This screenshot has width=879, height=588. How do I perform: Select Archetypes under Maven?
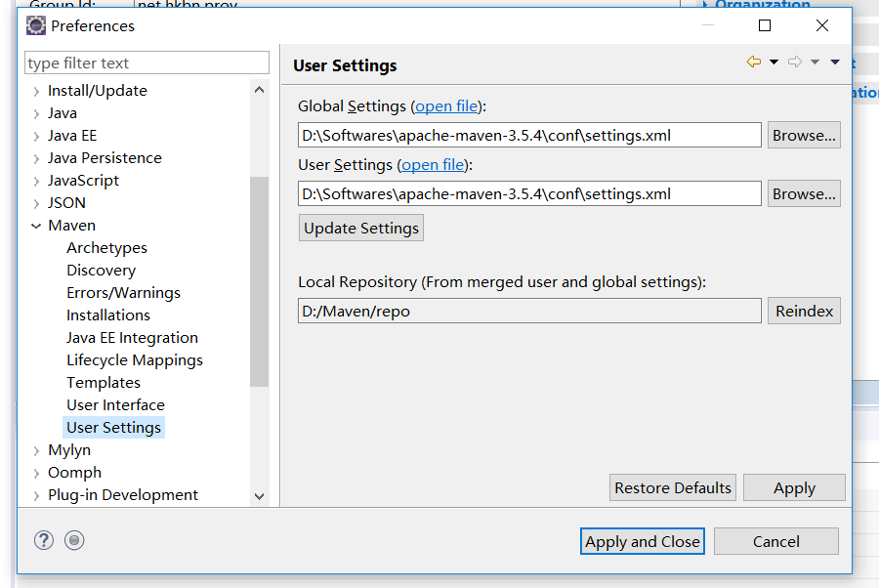[106, 248]
